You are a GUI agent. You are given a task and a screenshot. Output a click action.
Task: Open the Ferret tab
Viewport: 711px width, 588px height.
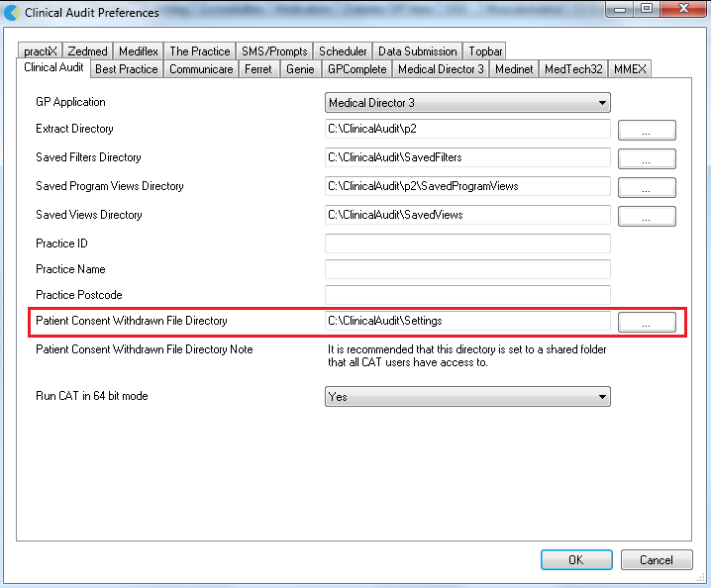(258, 69)
